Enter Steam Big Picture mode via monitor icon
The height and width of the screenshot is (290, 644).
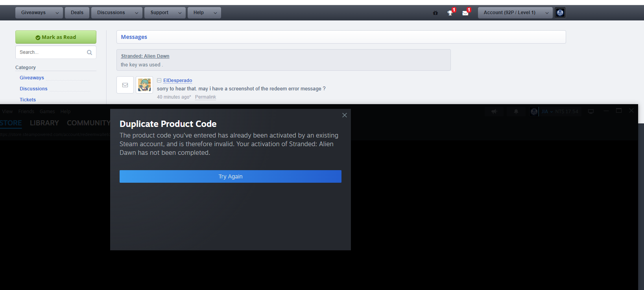coord(591,112)
